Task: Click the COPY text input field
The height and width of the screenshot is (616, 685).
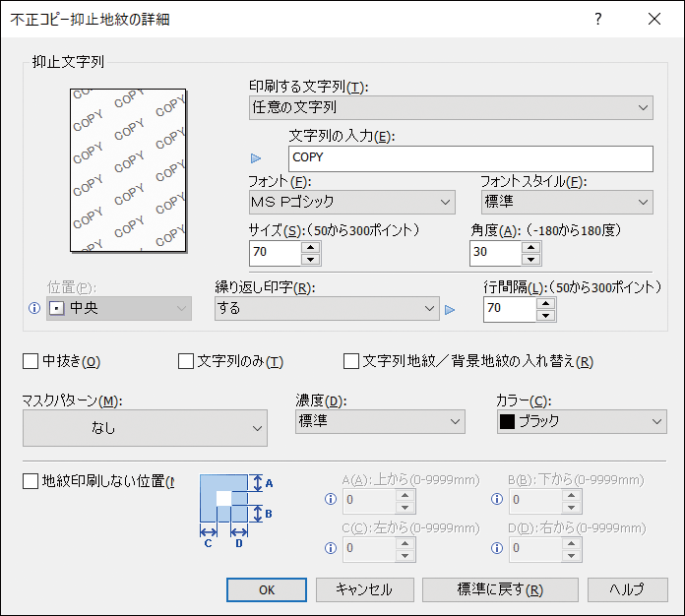Action: (x=471, y=157)
